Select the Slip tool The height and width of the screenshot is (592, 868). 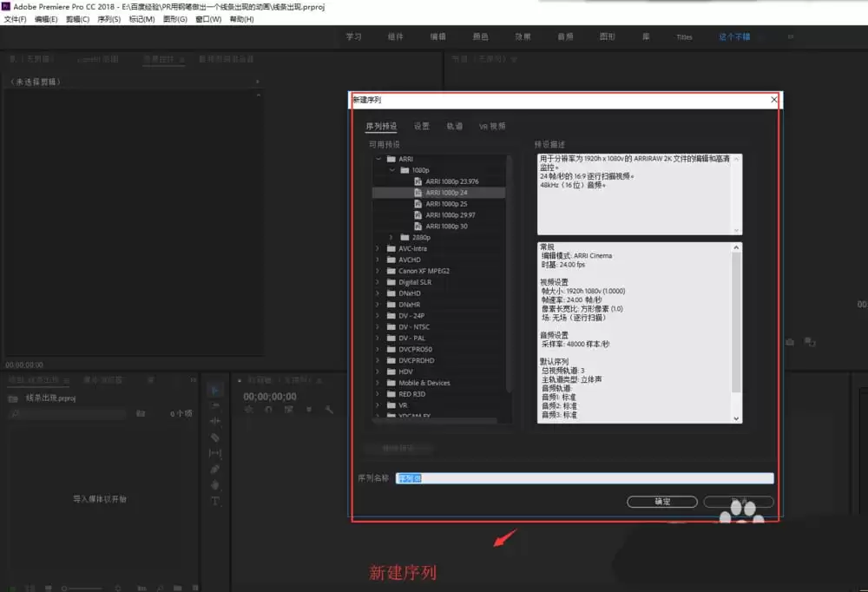pyautogui.click(x=215, y=453)
